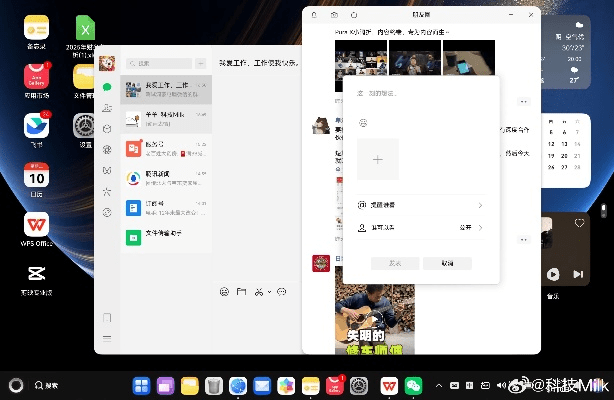Cancel the post with 取消 button

point(447,263)
